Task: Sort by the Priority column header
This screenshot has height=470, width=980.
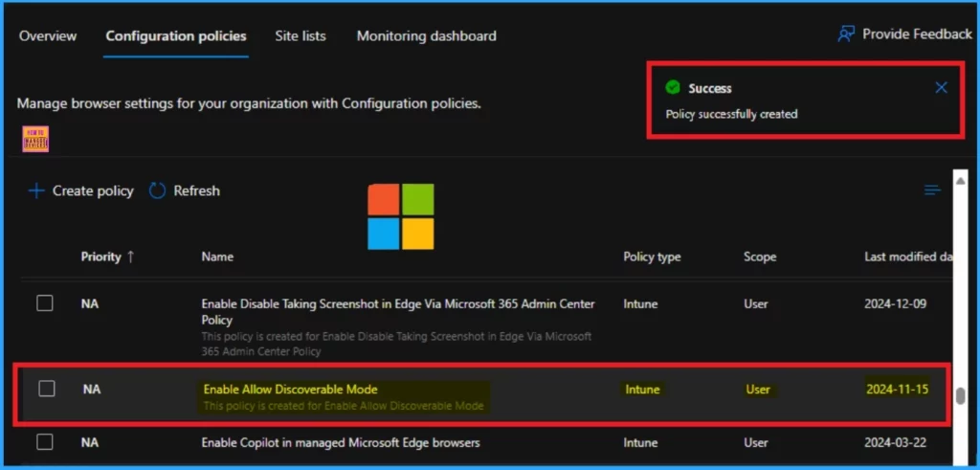Action: tap(107, 257)
